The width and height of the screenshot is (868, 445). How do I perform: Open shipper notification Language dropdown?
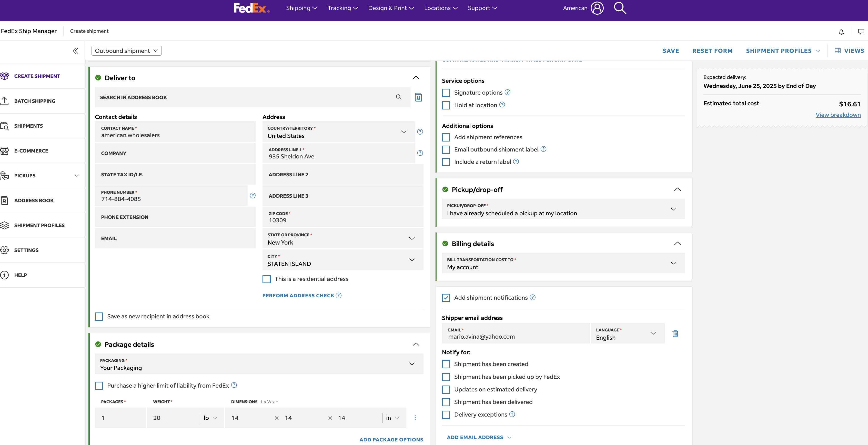(627, 333)
